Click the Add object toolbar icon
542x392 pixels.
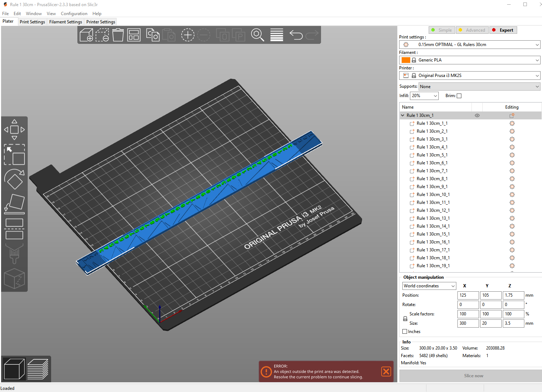point(86,35)
